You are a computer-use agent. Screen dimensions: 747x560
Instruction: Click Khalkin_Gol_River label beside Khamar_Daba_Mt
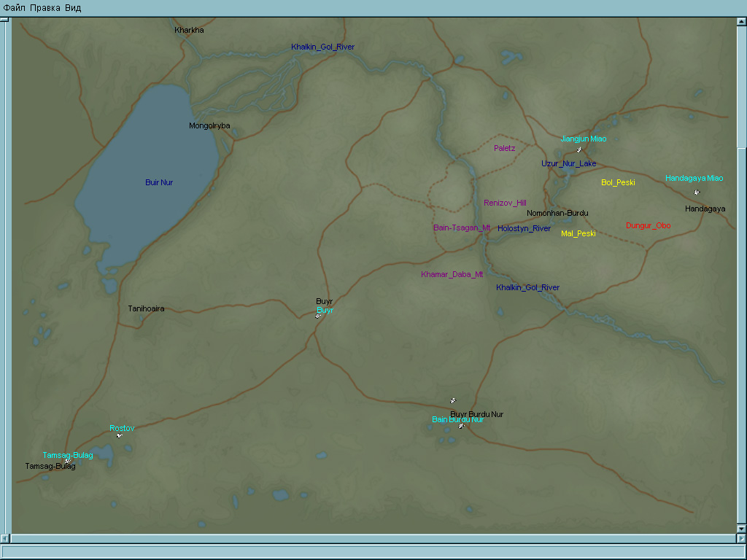528,287
